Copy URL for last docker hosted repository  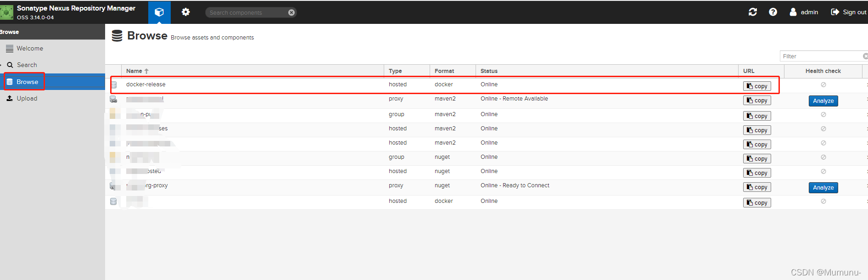[x=757, y=203]
